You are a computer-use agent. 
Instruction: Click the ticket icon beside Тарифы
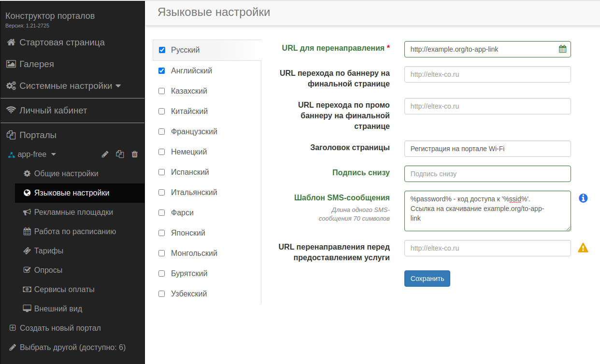[27, 251]
